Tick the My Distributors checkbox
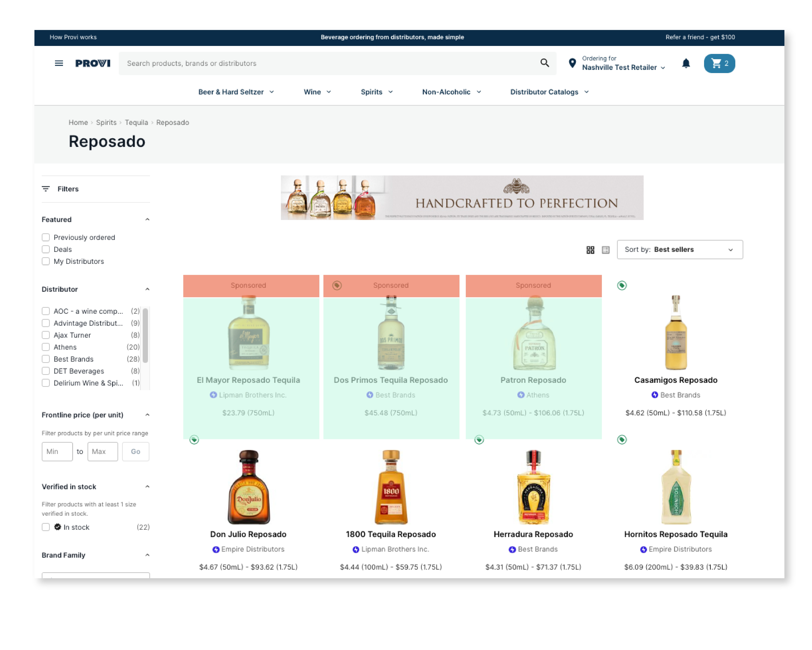812x650 pixels. (46, 261)
